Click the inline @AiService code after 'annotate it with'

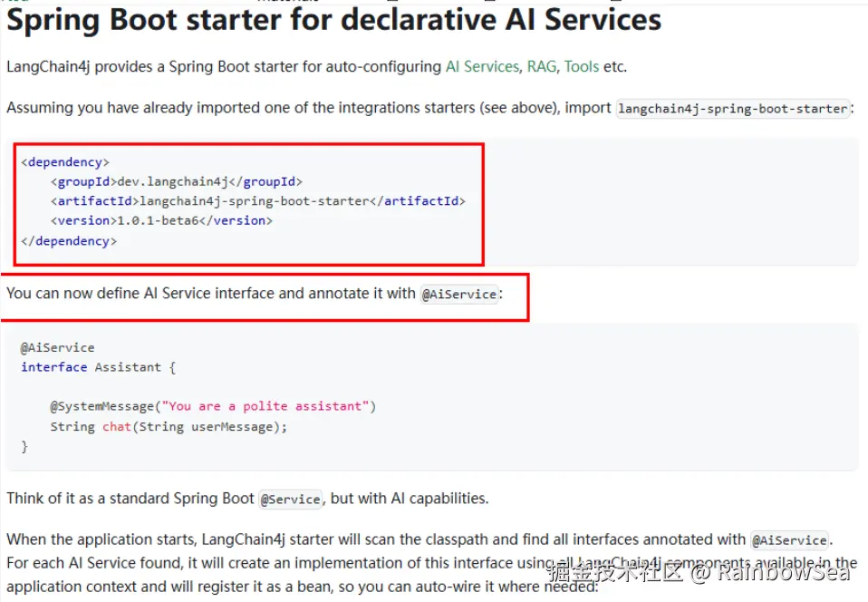[459, 295]
